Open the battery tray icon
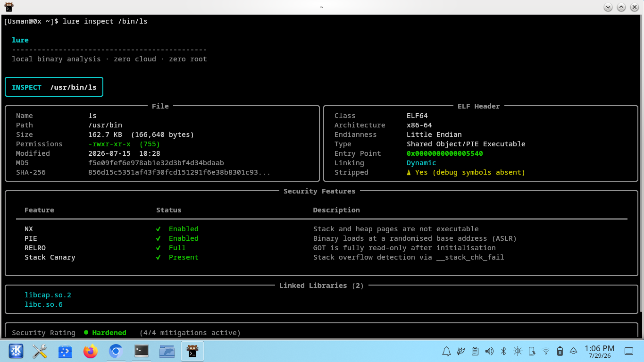Screen dimensions: 644x362 (560, 351)
